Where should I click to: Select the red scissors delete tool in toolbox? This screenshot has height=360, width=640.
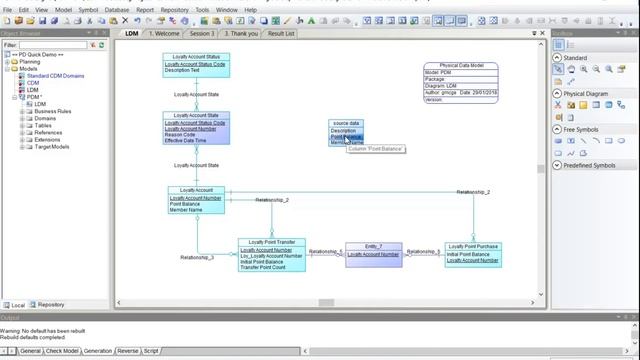click(558, 105)
